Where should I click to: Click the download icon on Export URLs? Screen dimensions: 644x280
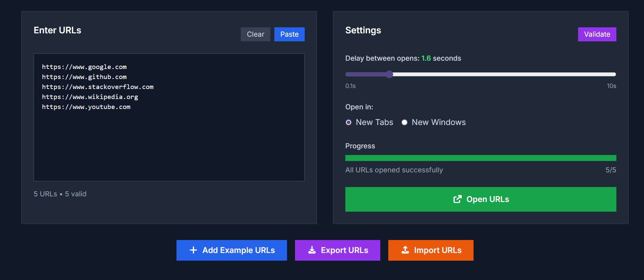312,250
